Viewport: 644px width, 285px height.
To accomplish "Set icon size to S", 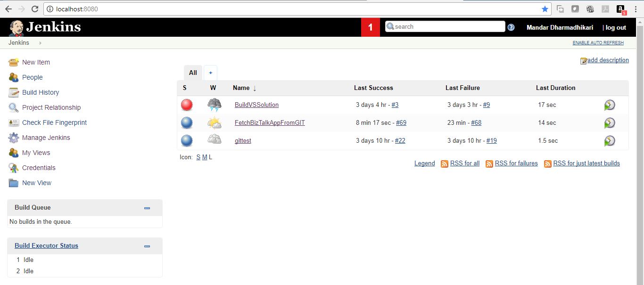I will click(198, 157).
